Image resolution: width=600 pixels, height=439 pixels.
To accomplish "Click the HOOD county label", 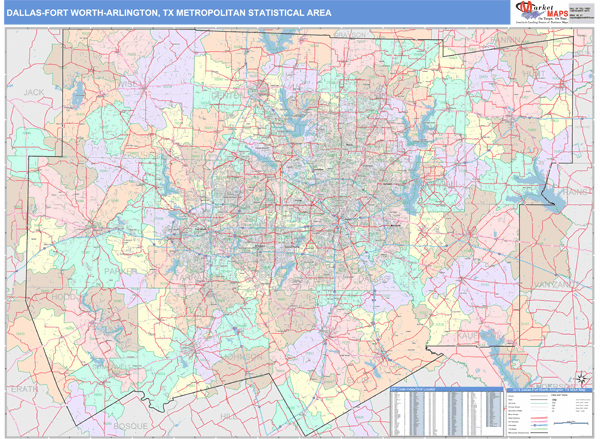I will click(64, 297).
